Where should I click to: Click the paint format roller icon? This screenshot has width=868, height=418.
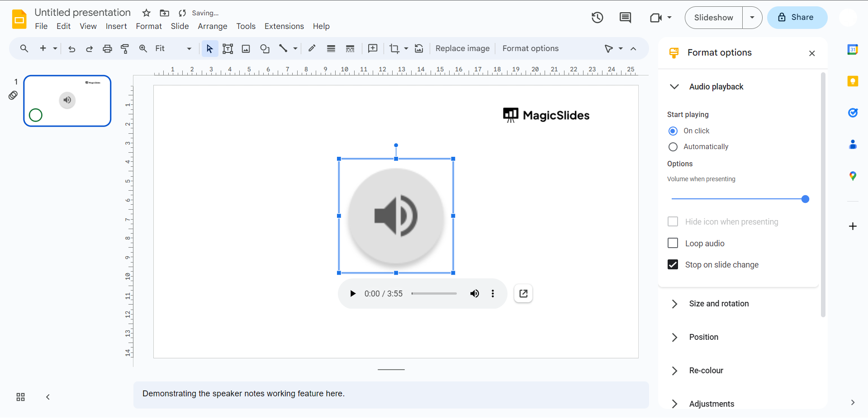click(x=125, y=49)
